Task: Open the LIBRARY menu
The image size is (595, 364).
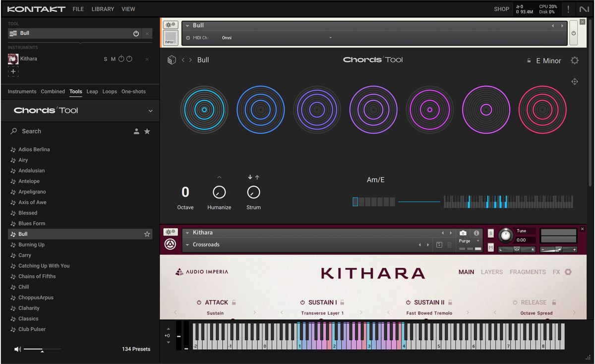Action: pos(103,9)
